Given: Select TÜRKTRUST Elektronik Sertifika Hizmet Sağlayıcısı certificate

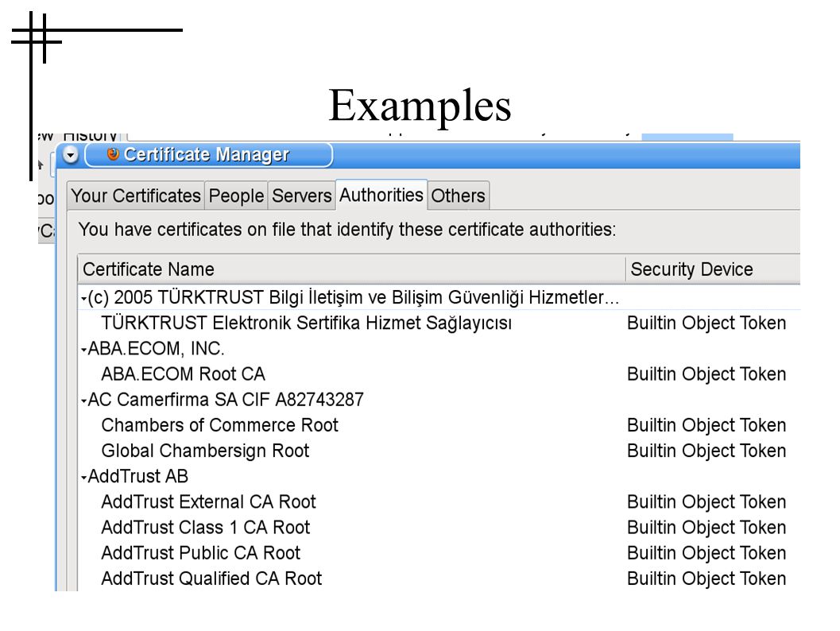Looking at the screenshot, I should coord(307,323).
